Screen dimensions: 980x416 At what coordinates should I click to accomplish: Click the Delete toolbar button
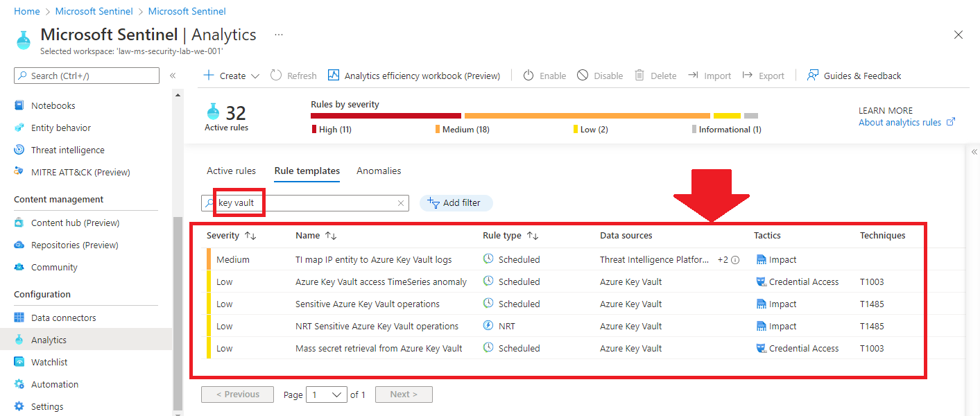pyautogui.click(x=655, y=76)
